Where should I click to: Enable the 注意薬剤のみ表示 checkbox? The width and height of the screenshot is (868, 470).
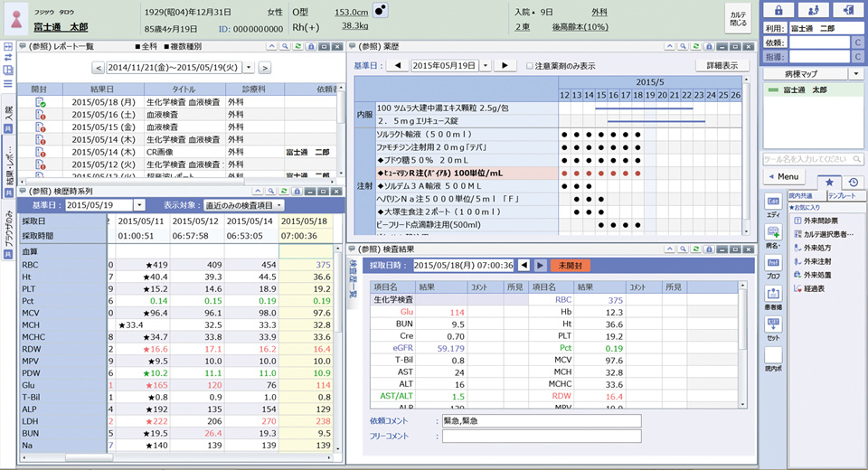[x=530, y=66]
